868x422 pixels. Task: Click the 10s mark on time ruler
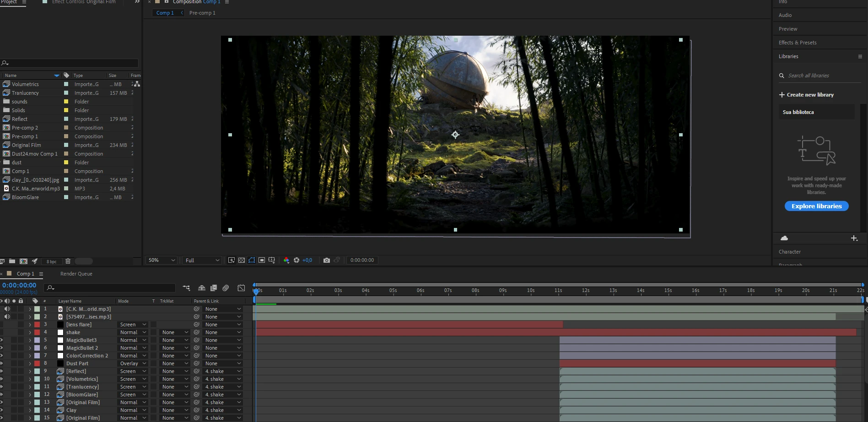pos(531,290)
